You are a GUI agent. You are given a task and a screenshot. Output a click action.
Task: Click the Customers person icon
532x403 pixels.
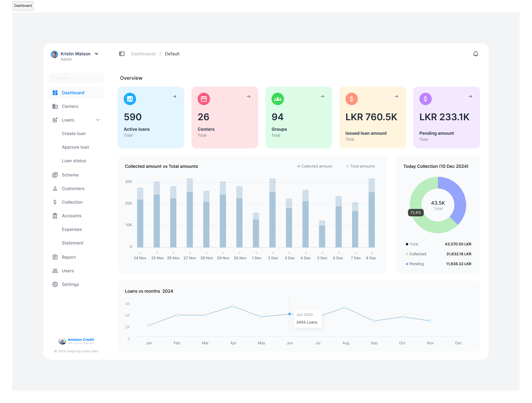coord(55,188)
